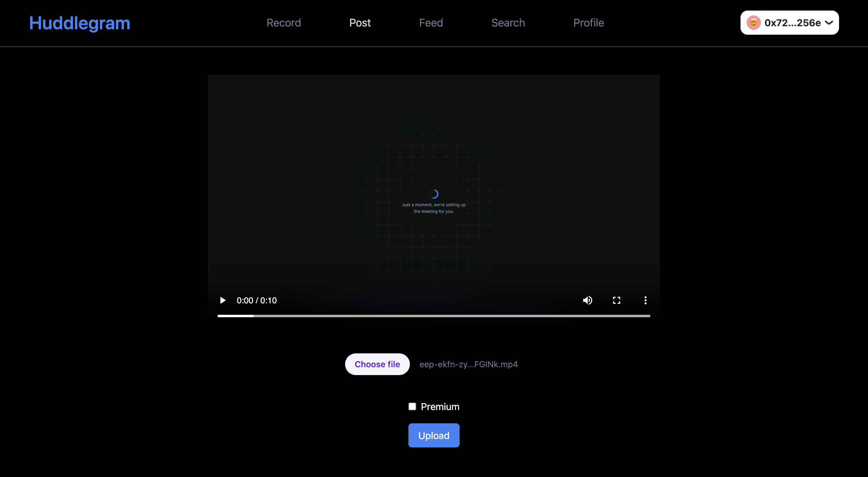This screenshot has height=477, width=868.
Task: Enter fullscreen video mode
Action: click(616, 300)
